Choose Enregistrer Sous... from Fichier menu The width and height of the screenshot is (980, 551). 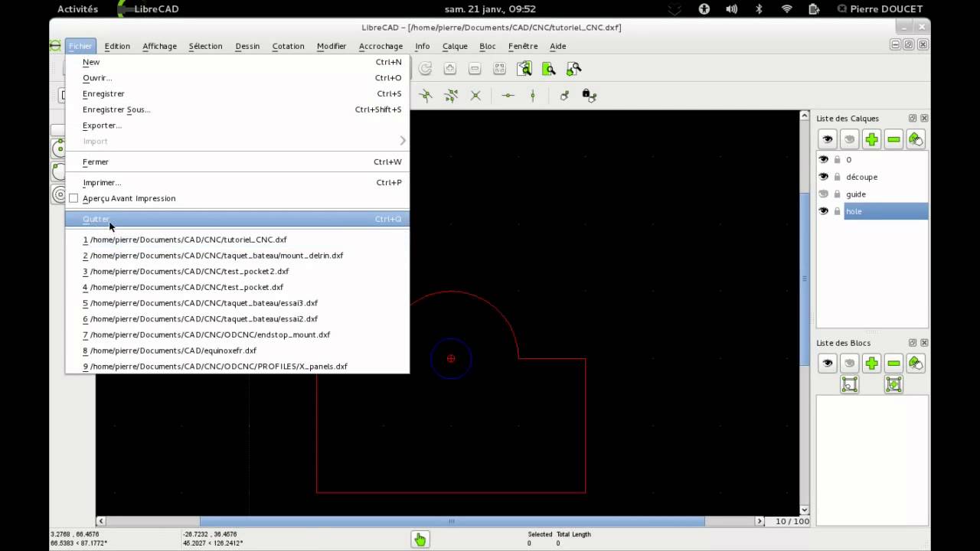237,109
